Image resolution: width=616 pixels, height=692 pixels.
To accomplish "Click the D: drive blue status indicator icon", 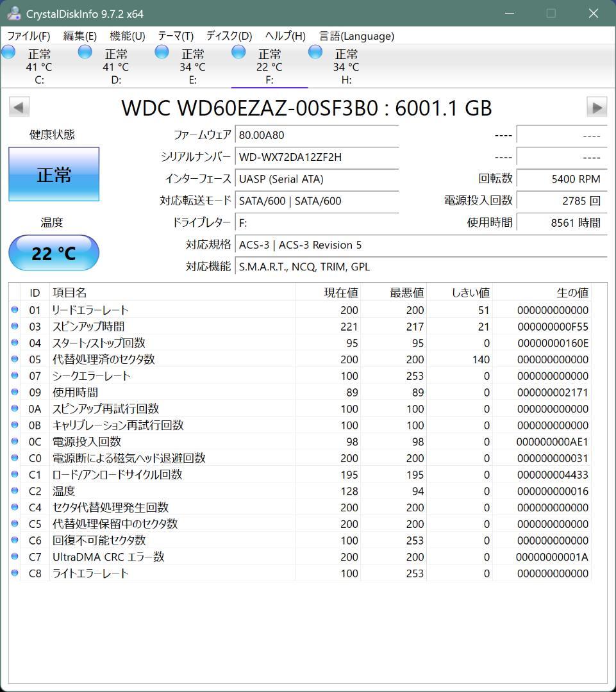I will click(85, 51).
